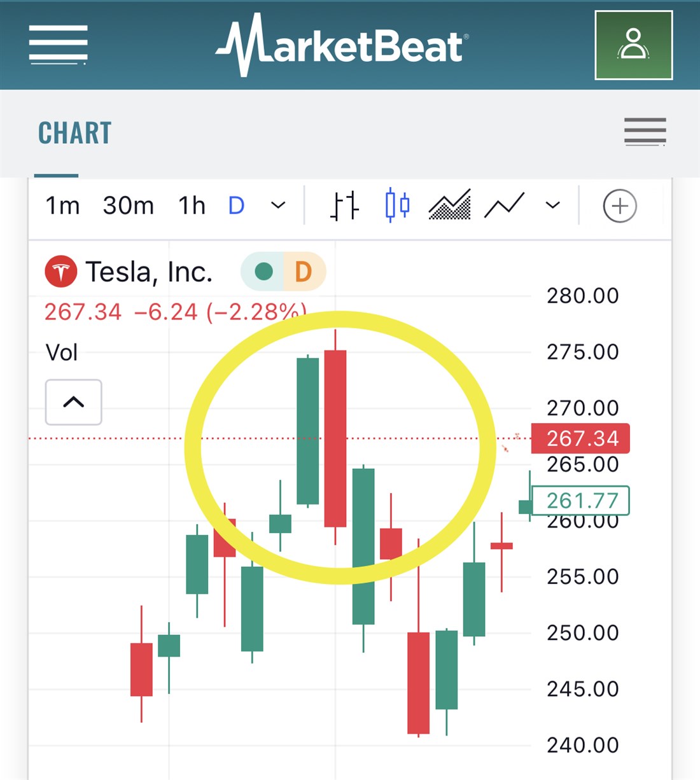This screenshot has height=780, width=700.
Task: Open the MarketBeat hamburger menu
Action: (58, 45)
